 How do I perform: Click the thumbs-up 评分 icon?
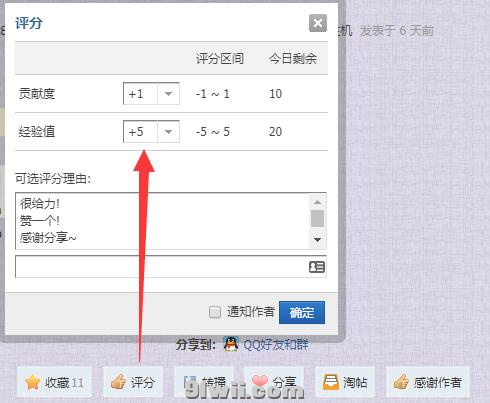[x=118, y=381]
